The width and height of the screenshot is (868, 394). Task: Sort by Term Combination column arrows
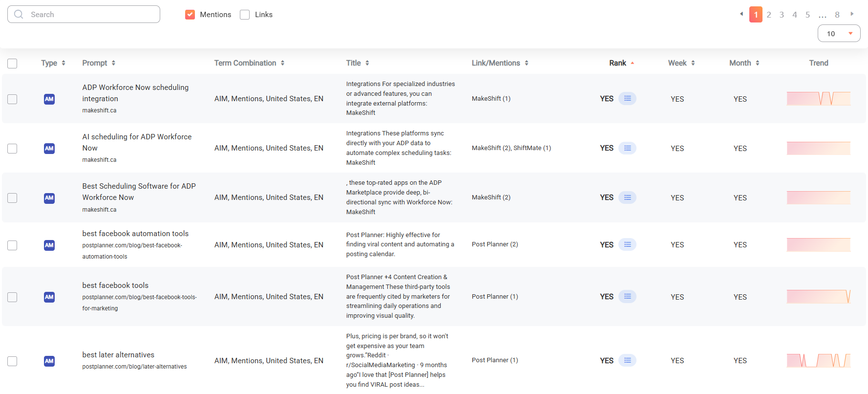pyautogui.click(x=282, y=63)
